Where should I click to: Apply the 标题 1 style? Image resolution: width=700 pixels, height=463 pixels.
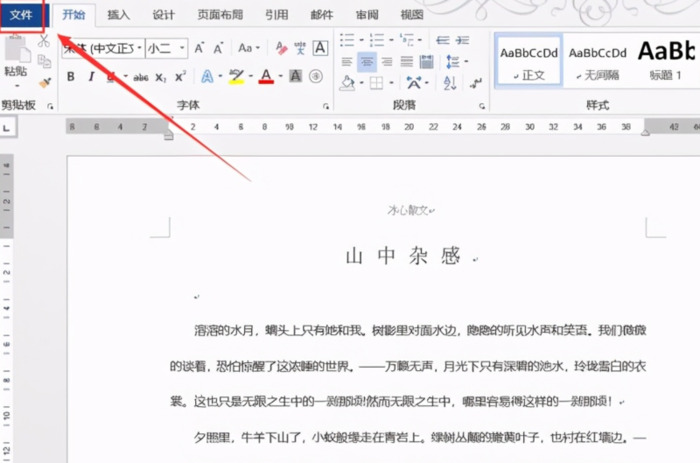click(666, 62)
